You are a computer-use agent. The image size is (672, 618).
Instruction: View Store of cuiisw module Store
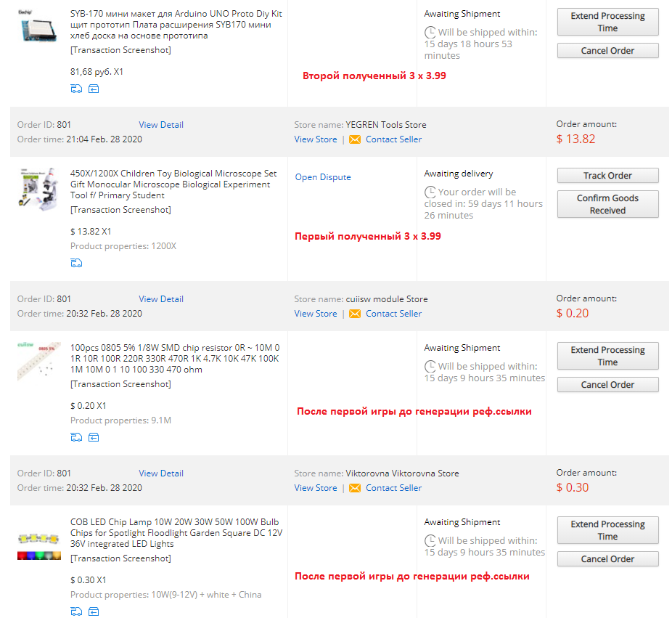tap(316, 314)
